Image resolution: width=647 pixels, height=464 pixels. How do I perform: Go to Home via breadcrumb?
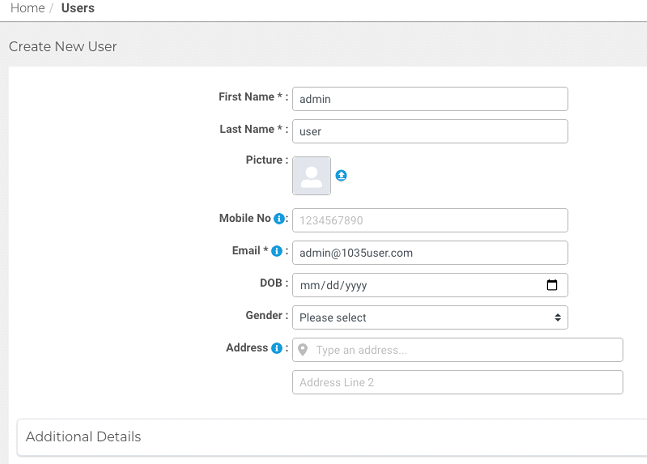27,8
